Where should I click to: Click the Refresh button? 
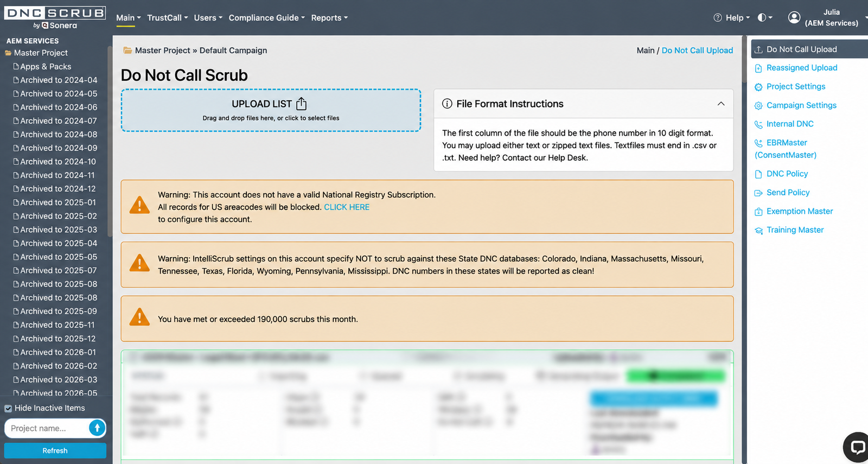[55, 450]
